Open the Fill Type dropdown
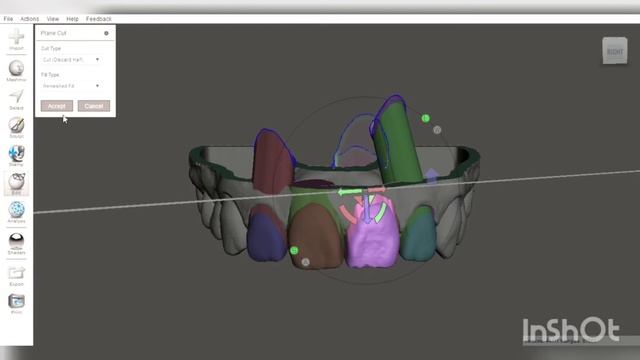640x360 pixels. (71, 86)
